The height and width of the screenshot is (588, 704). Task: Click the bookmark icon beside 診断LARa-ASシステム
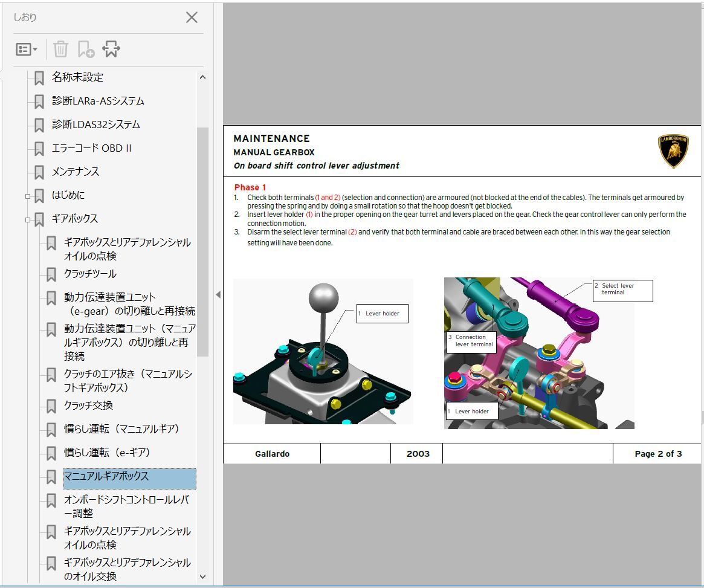(x=39, y=102)
